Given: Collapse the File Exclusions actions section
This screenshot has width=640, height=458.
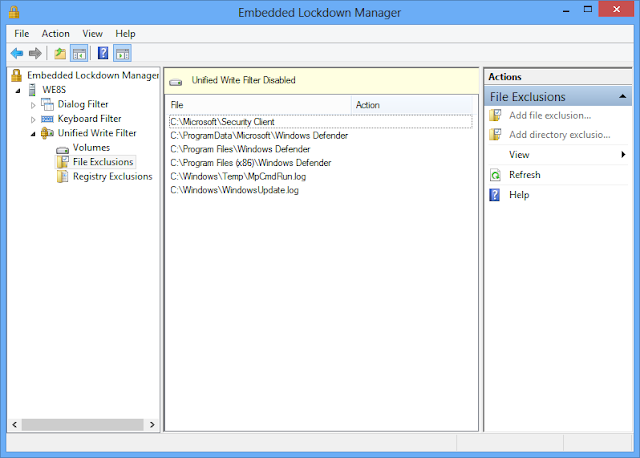Looking at the screenshot, I should coord(622,96).
